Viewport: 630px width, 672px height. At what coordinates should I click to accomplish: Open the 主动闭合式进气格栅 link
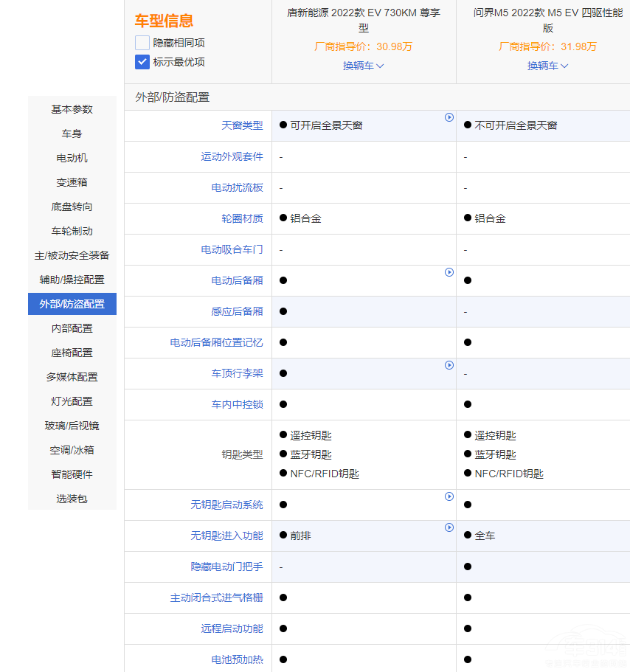(x=216, y=597)
